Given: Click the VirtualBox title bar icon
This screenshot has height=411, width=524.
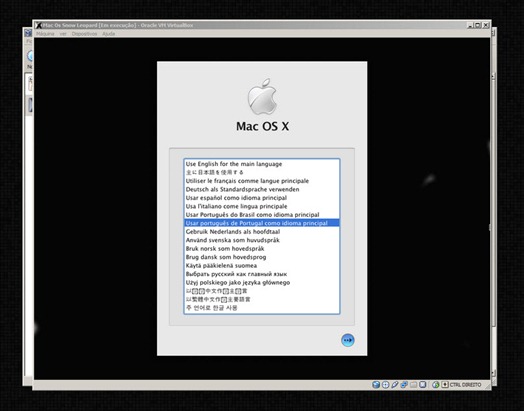Looking at the screenshot, I should point(39,25).
